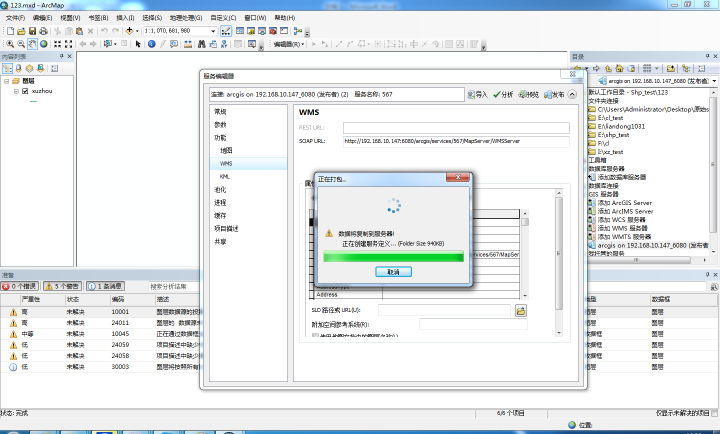Click the Catalog Home icon
The width and height of the screenshot is (720, 434).
[x=619, y=68]
